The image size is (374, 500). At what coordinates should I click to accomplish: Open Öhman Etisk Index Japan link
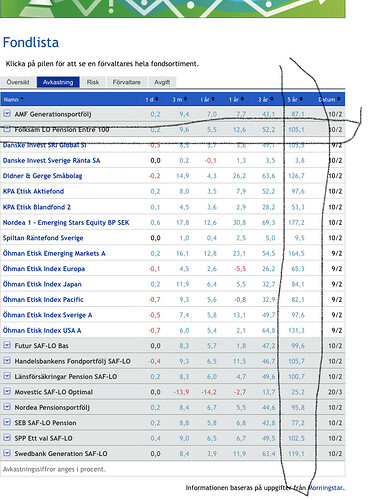tap(42, 284)
